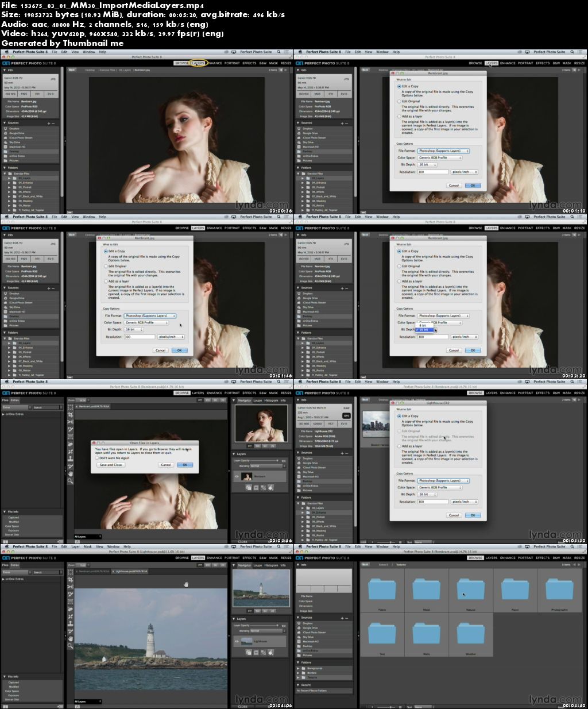Choose 8 bit option in 00:02:20 frame
This screenshot has height=709, width=588.
tap(423, 325)
